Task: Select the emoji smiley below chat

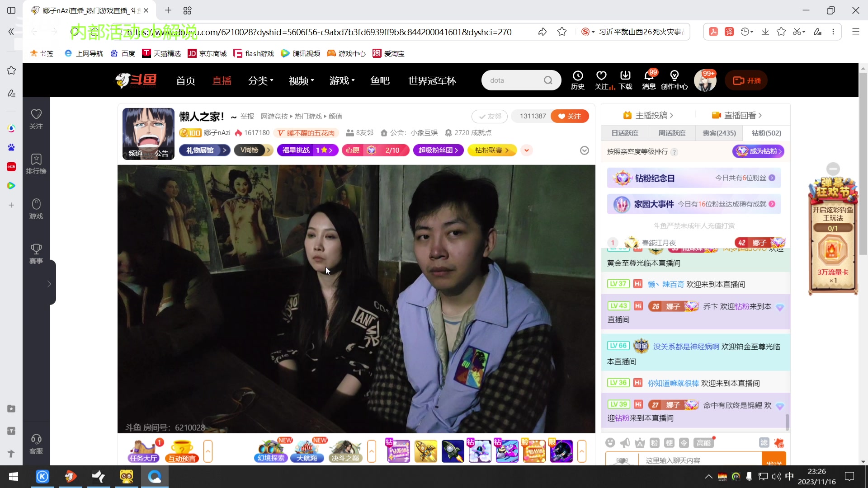Action: click(611, 443)
